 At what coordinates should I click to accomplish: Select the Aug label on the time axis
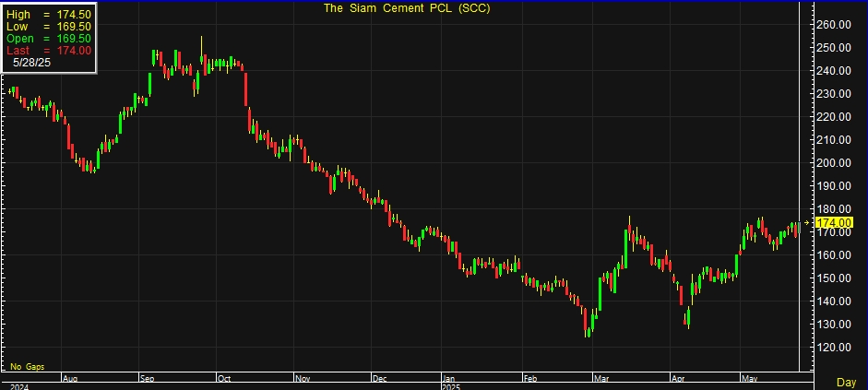[71, 377]
